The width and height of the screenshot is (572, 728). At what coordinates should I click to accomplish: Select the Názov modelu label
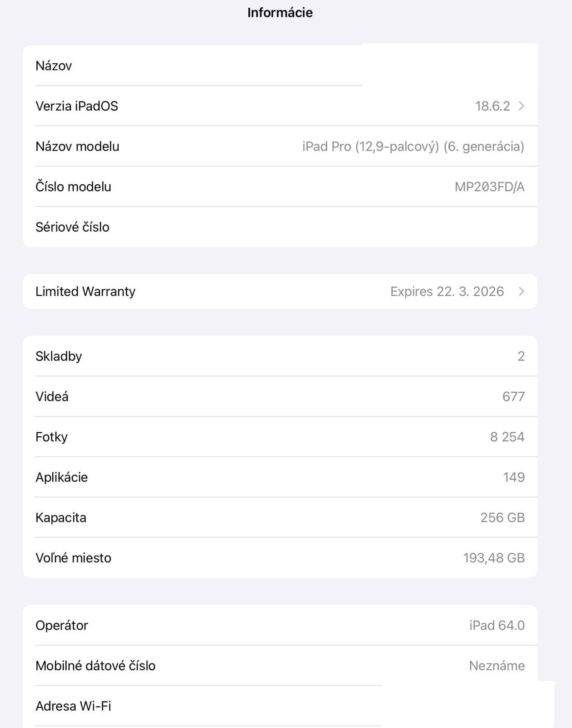click(x=77, y=147)
